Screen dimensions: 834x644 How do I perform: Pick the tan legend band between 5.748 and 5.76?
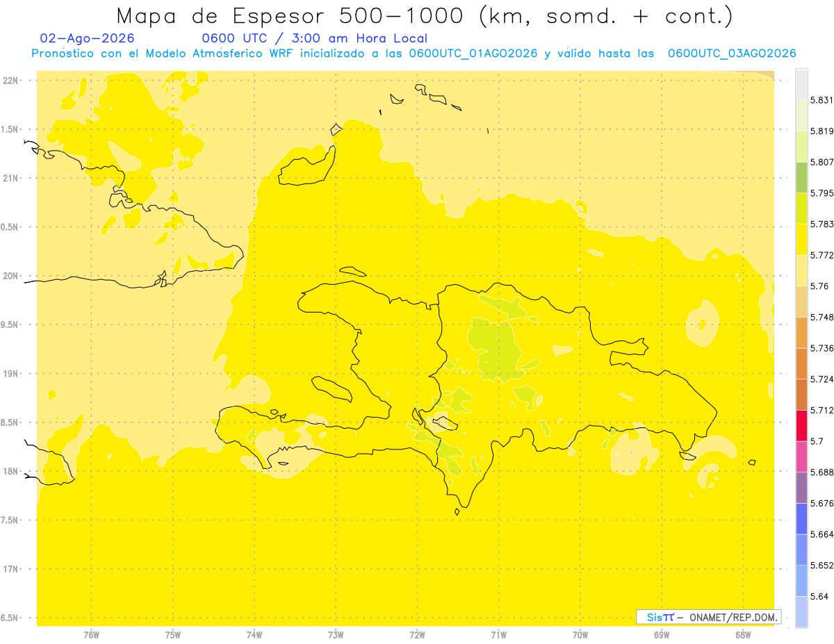click(x=801, y=302)
